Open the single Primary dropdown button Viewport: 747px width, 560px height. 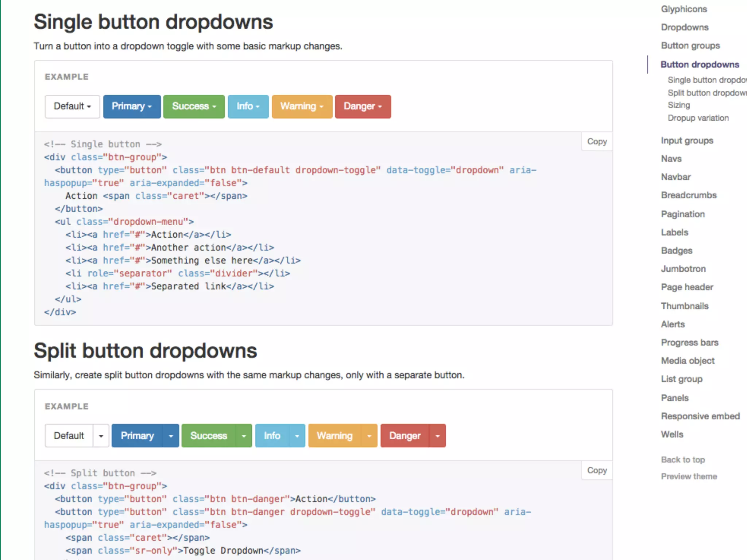132,106
